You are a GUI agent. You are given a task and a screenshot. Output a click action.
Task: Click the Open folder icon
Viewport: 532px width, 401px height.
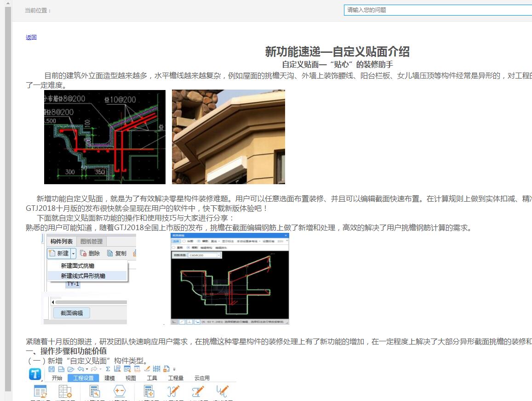[71, 369]
